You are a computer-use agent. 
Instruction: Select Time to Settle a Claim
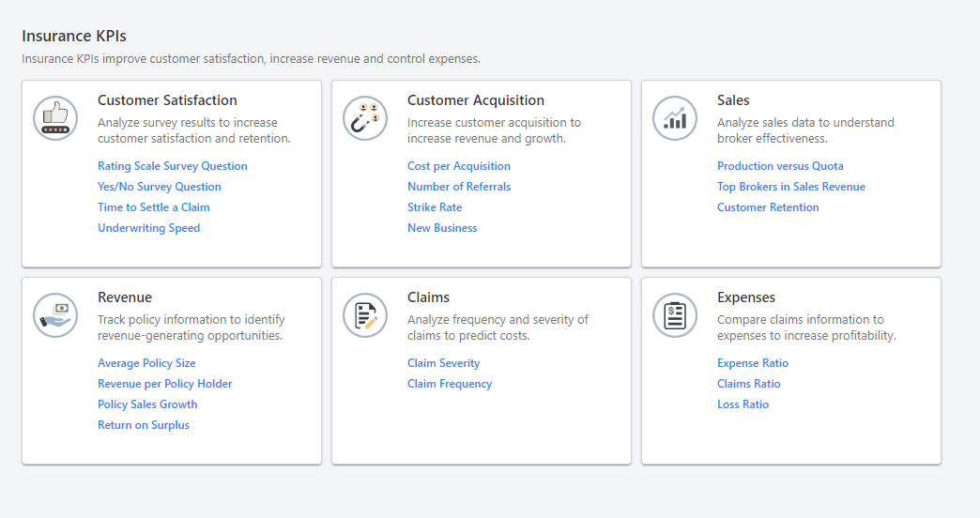point(154,207)
